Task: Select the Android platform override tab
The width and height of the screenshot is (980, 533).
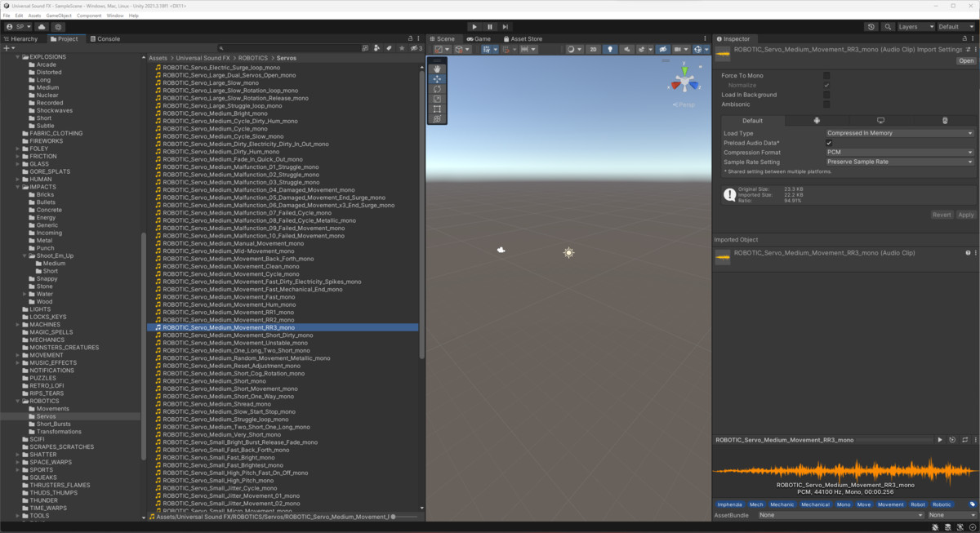Action: pyautogui.click(x=817, y=121)
